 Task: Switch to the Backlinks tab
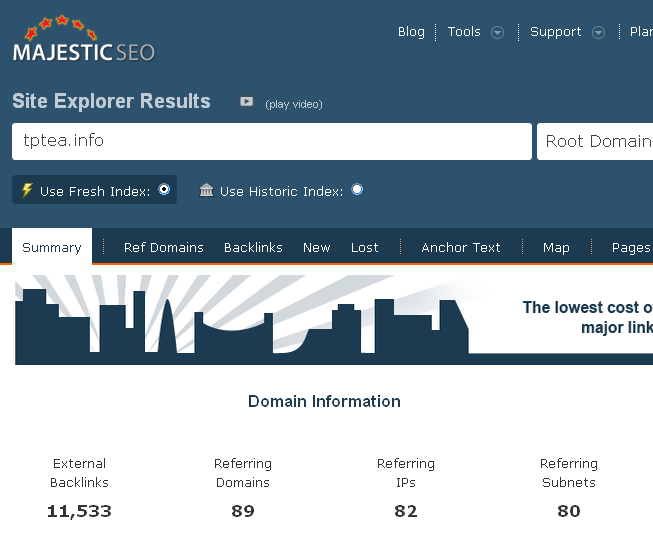click(253, 248)
